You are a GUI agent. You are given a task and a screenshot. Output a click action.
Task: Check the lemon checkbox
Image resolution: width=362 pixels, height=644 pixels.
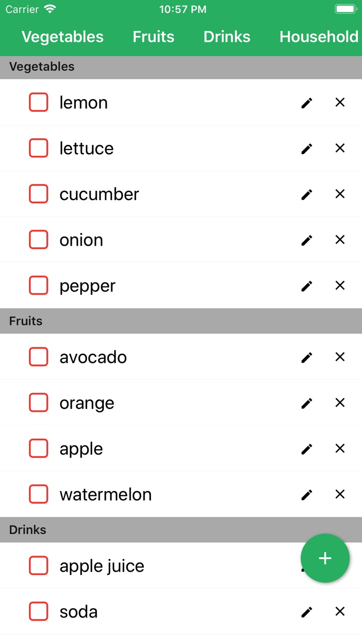(x=38, y=102)
